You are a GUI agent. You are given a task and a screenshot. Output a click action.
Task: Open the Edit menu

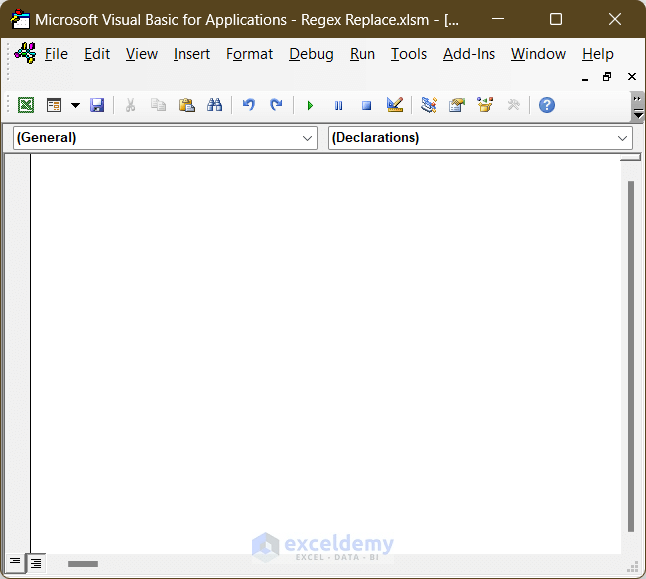pos(97,54)
